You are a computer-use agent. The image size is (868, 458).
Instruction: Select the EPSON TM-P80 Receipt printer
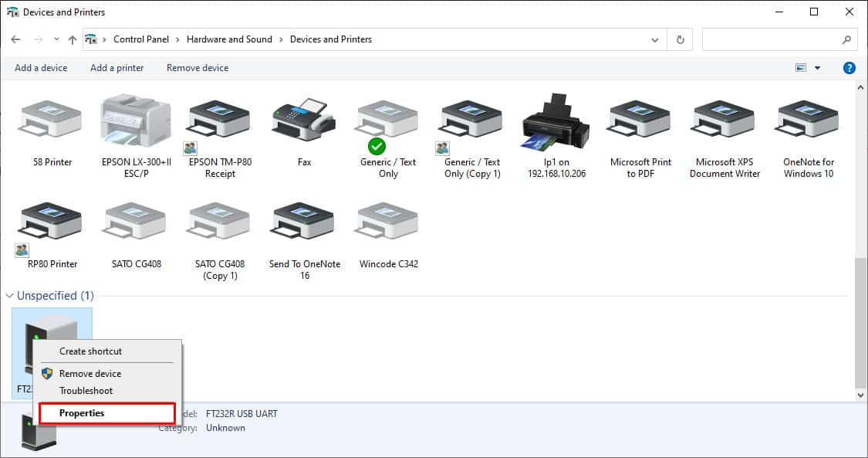click(220, 118)
